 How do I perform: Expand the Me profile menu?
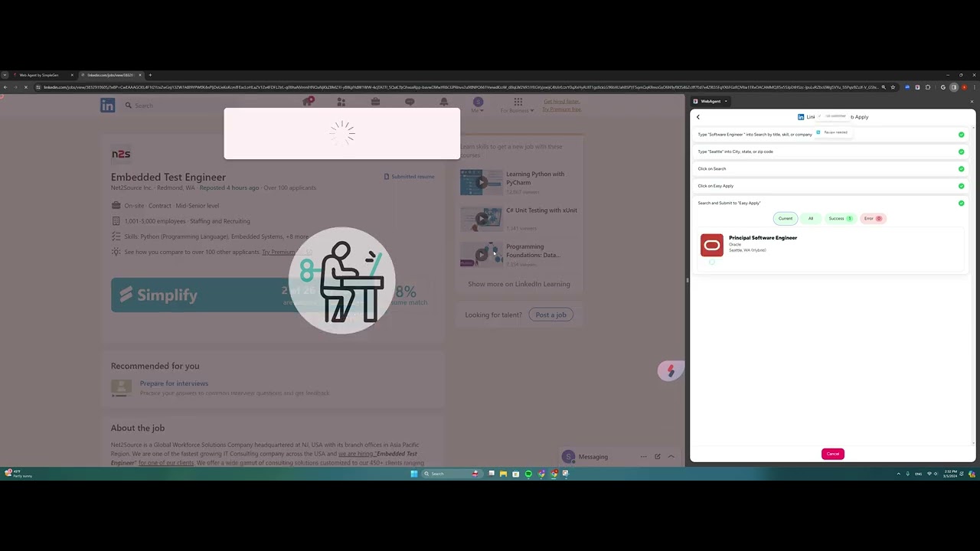click(478, 106)
